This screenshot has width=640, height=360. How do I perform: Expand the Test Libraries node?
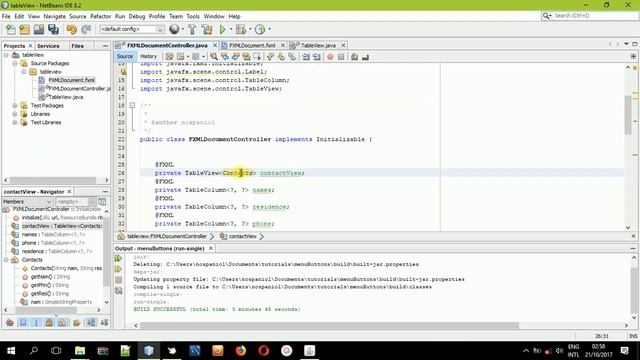(15, 122)
